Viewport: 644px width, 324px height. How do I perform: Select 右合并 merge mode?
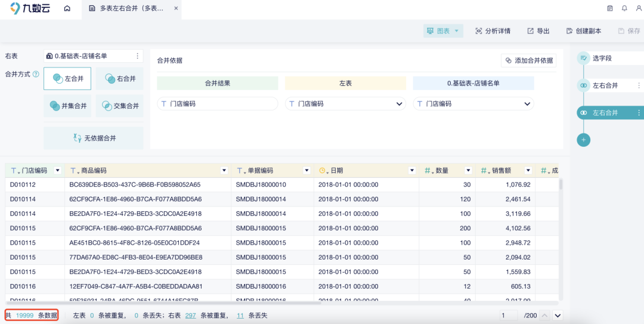click(x=119, y=79)
